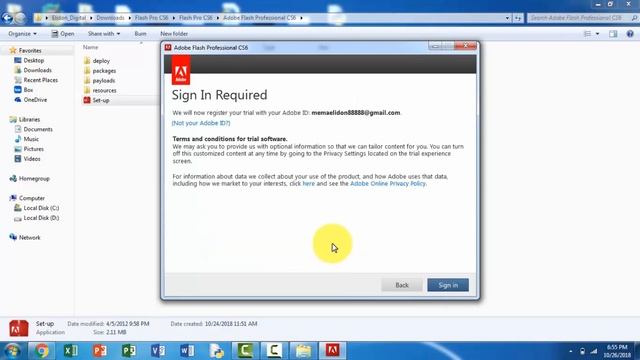The height and width of the screenshot is (360, 640).
Task: Open PowerPoint from the taskbar
Action: [100, 351]
